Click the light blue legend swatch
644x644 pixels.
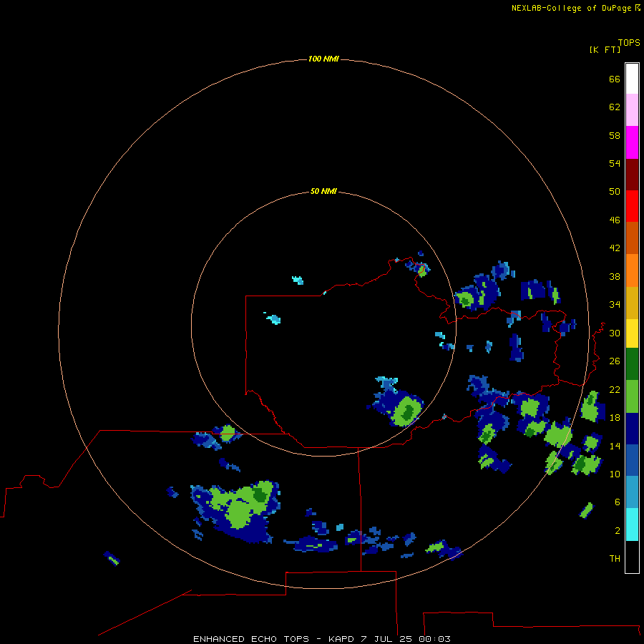(632, 492)
